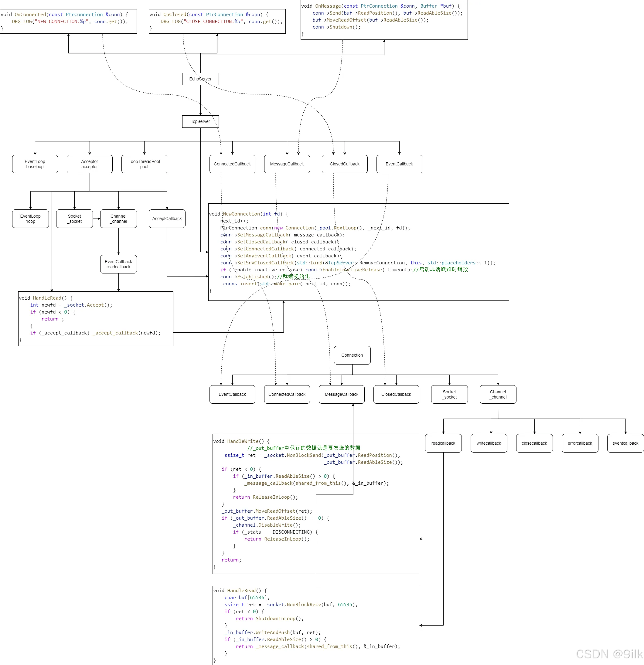Screen dimensions: 644x665
Task: Click the writecallback node
Action: coord(489,443)
